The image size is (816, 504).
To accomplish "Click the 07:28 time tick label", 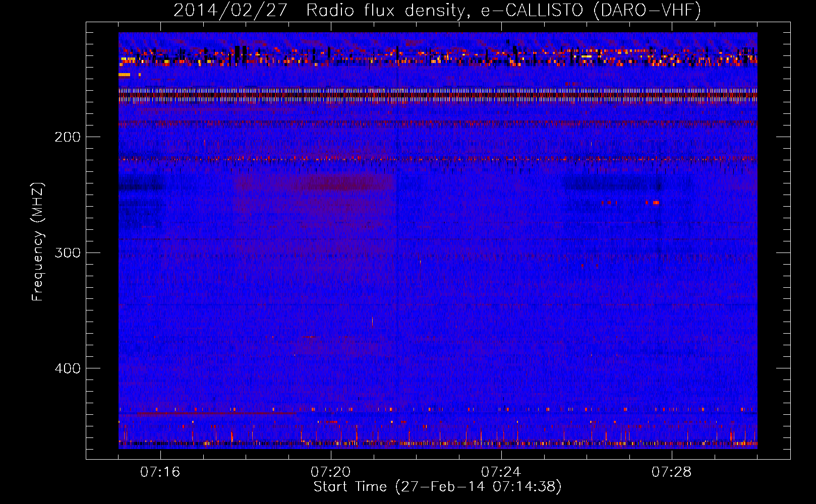I will [x=671, y=472].
